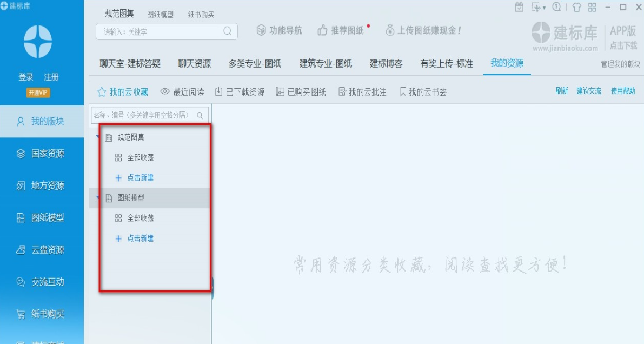Click 上传图纸赚现金 money bag item
The width and height of the screenshot is (644, 344).
(x=423, y=30)
